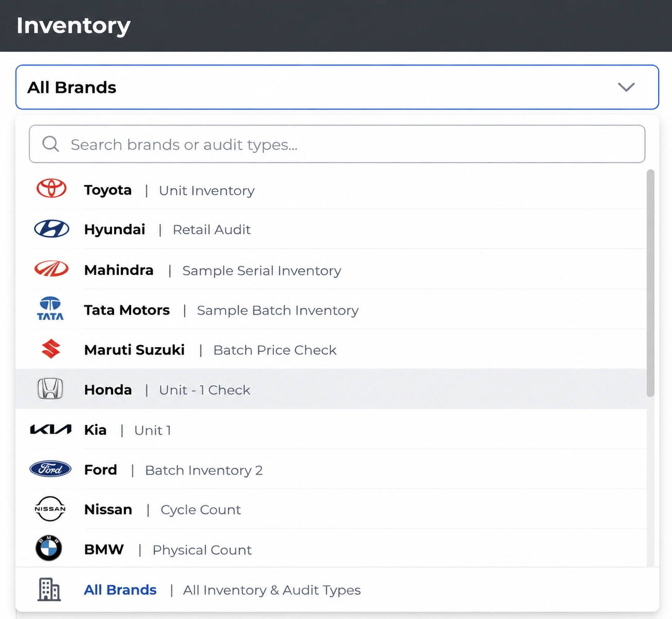The height and width of the screenshot is (619, 672).
Task: Click the Physical Count audit type
Action: point(202,550)
